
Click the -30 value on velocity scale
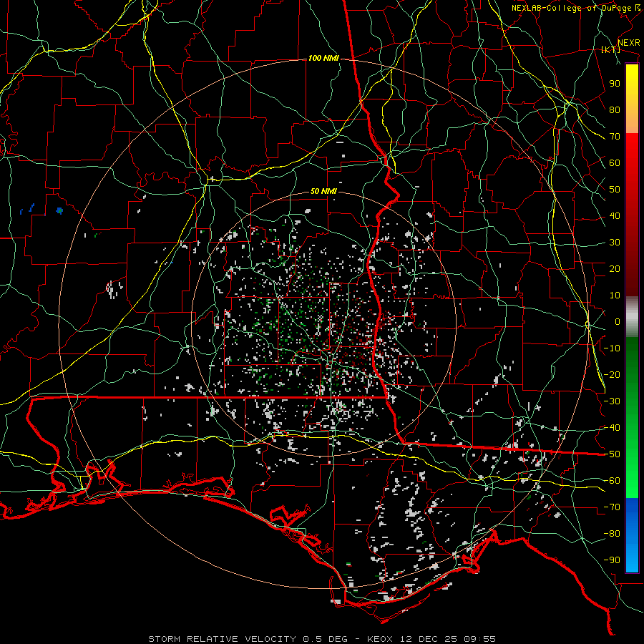coord(612,401)
